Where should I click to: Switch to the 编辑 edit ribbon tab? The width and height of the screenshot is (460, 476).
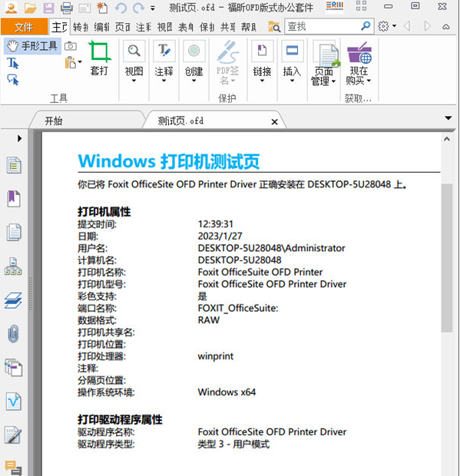pyautogui.click(x=101, y=27)
